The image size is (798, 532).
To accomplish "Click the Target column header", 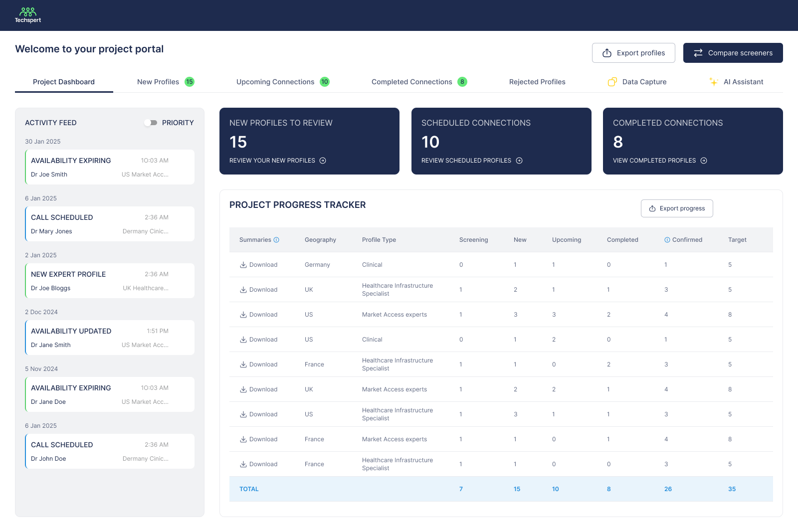I will click(x=737, y=240).
